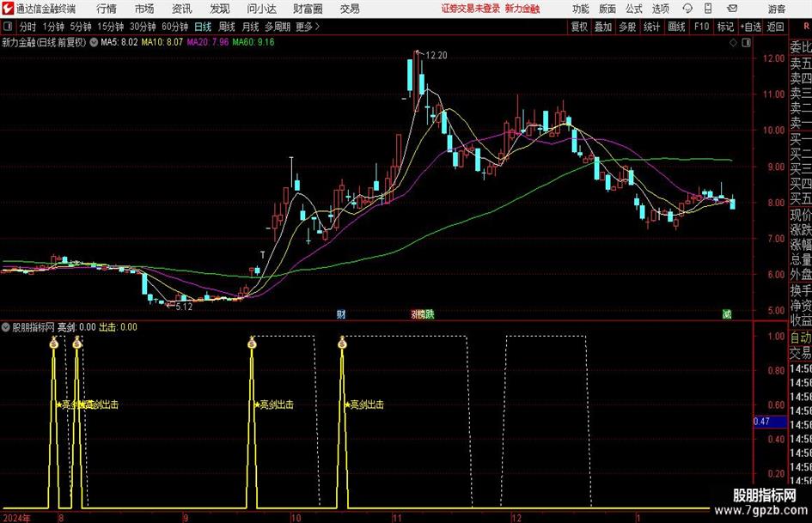The image size is (812, 523).
Task: Click the 5.12 low price label
Action: click(184, 307)
